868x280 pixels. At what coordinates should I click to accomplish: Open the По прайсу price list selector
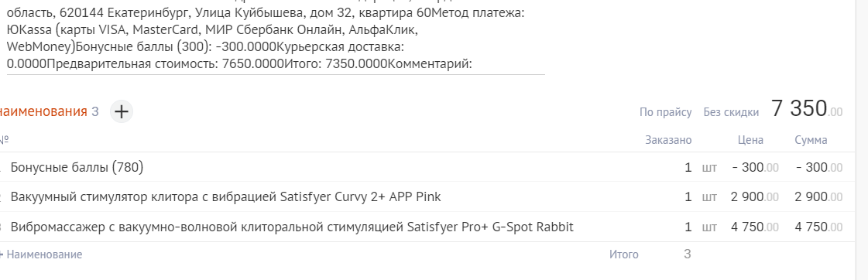[x=665, y=112]
